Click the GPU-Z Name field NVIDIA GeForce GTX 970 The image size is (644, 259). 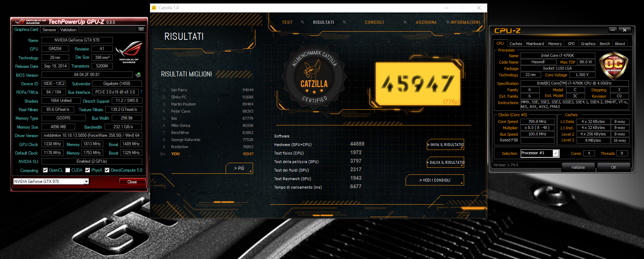click(77, 40)
